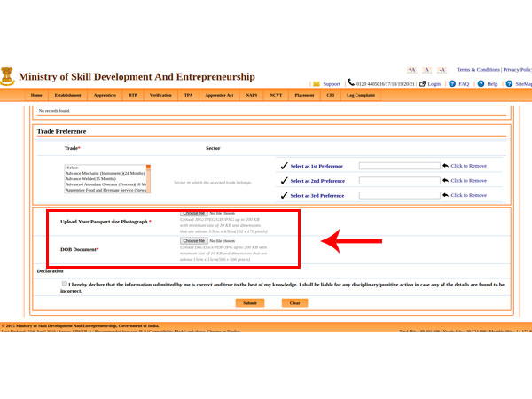Click checkmark icon for 2nd Preference
This screenshot has width=532, height=399.
click(x=284, y=181)
